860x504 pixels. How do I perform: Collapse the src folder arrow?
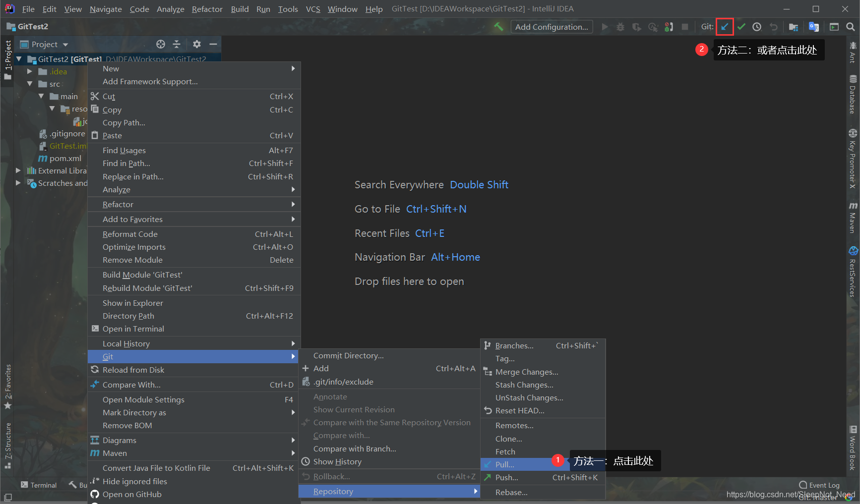[x=30, y=84]
